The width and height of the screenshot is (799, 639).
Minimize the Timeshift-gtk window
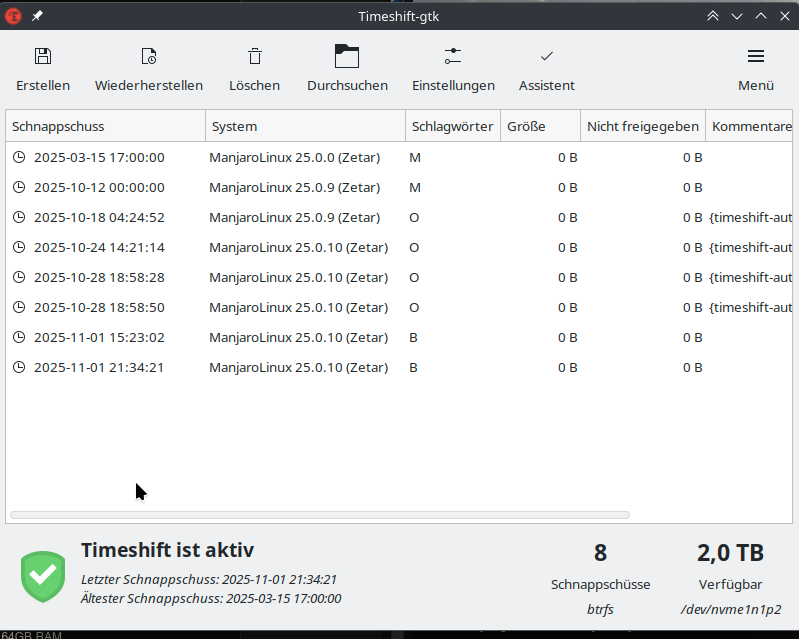click(737, 16)
